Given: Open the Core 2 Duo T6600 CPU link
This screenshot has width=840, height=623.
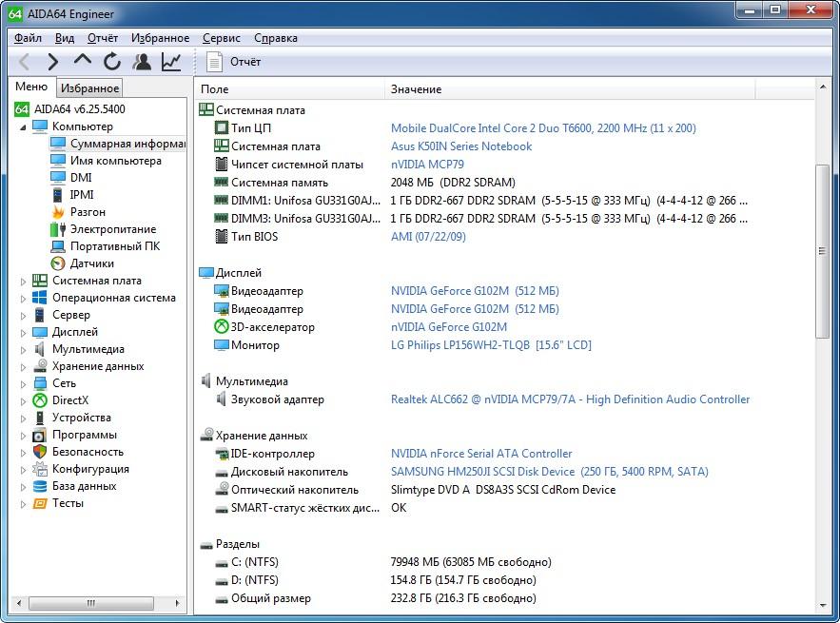Looking at the screenshot, I should click(543, 128).
